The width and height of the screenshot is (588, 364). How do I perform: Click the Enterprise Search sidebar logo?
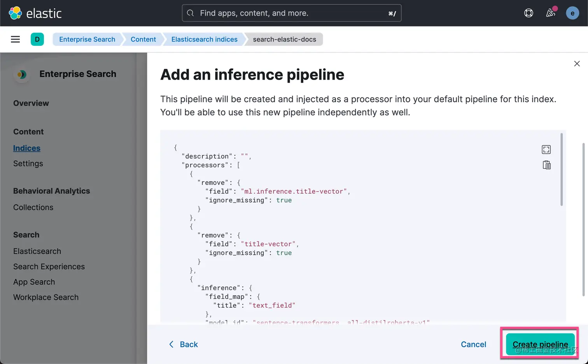[x=21, y=74]
